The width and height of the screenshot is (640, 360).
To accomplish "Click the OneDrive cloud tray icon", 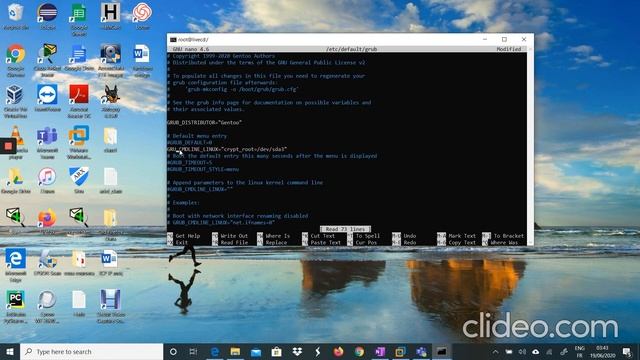I will point(536,352).
